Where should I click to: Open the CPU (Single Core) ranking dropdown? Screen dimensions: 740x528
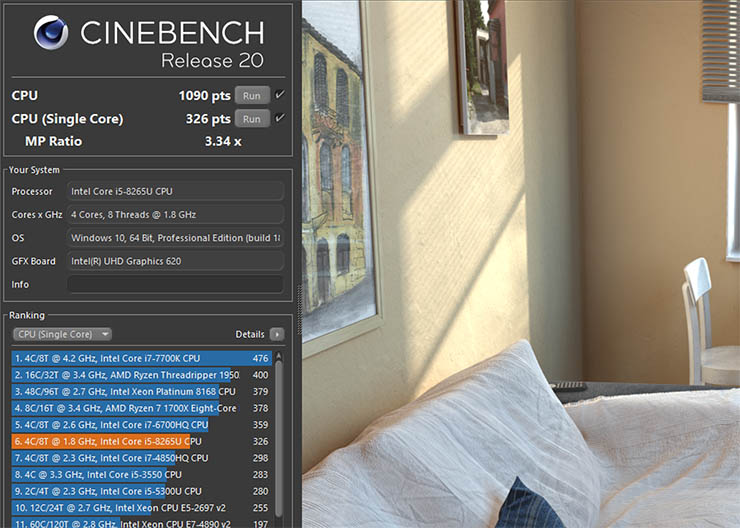click(x=62, y=334)
